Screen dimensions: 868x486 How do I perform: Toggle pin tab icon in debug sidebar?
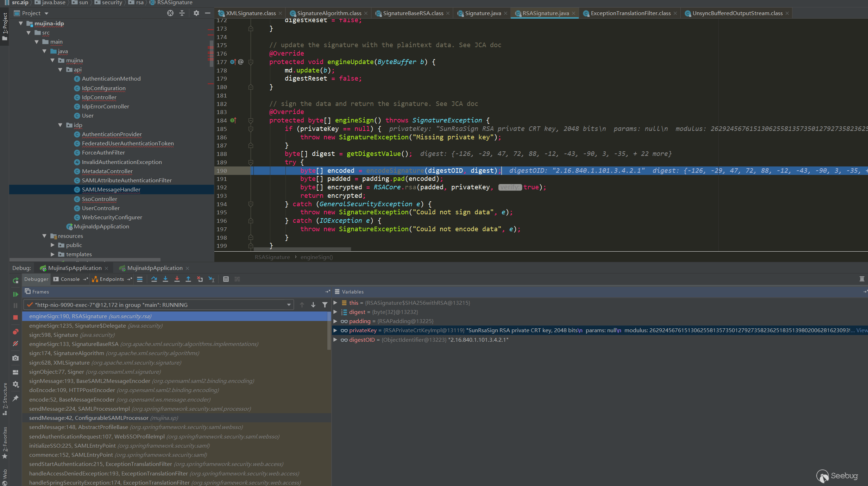coord(15,398)
